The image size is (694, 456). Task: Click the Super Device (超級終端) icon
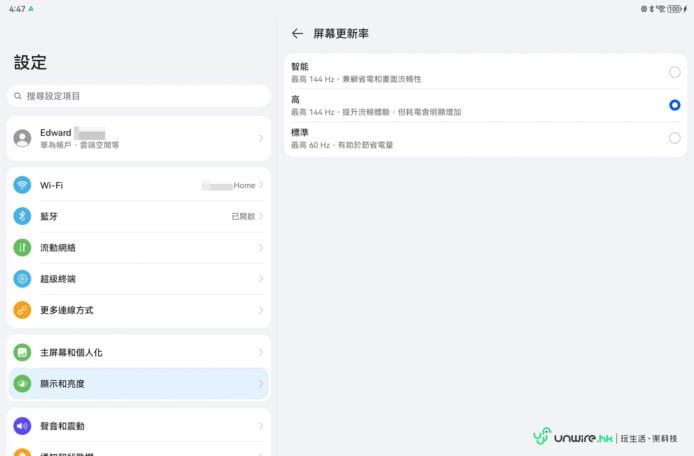click(x=22, y=279)
